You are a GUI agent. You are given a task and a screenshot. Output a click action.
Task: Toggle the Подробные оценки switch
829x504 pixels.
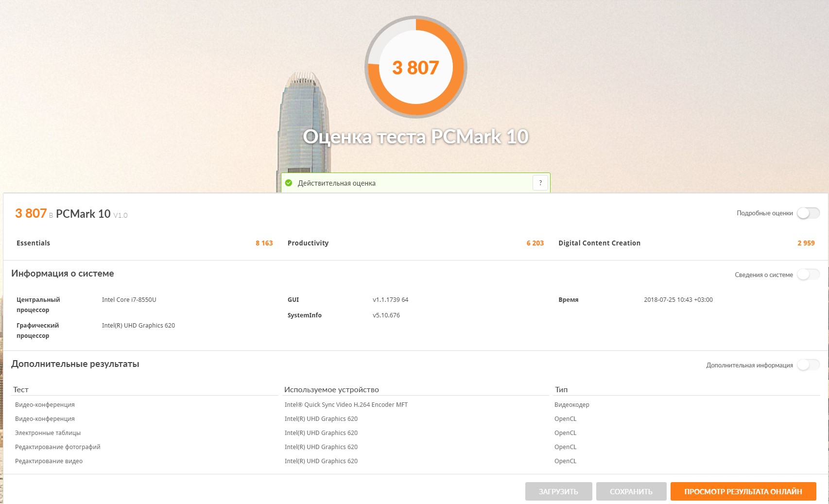808,213
